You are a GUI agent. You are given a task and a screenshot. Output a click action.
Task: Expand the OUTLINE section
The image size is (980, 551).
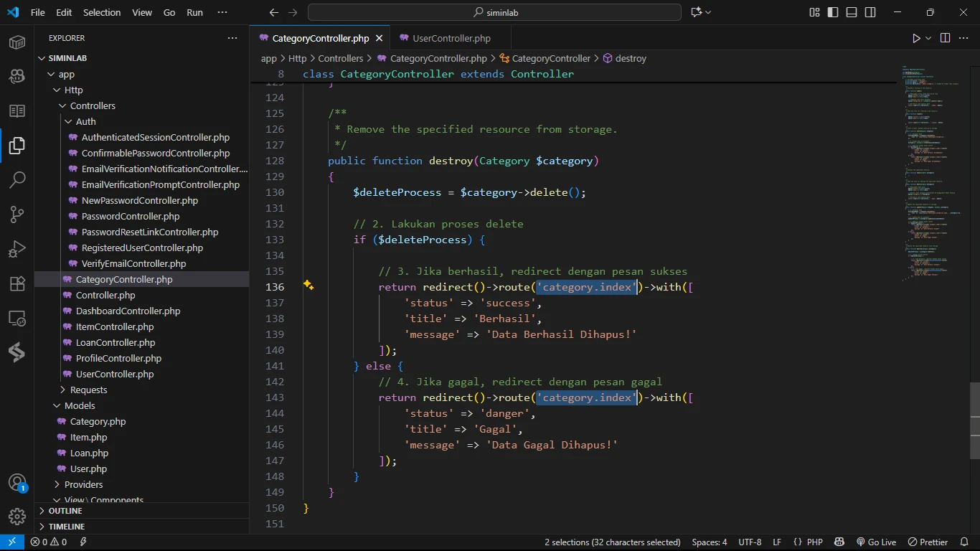click(x=65, y=511)
